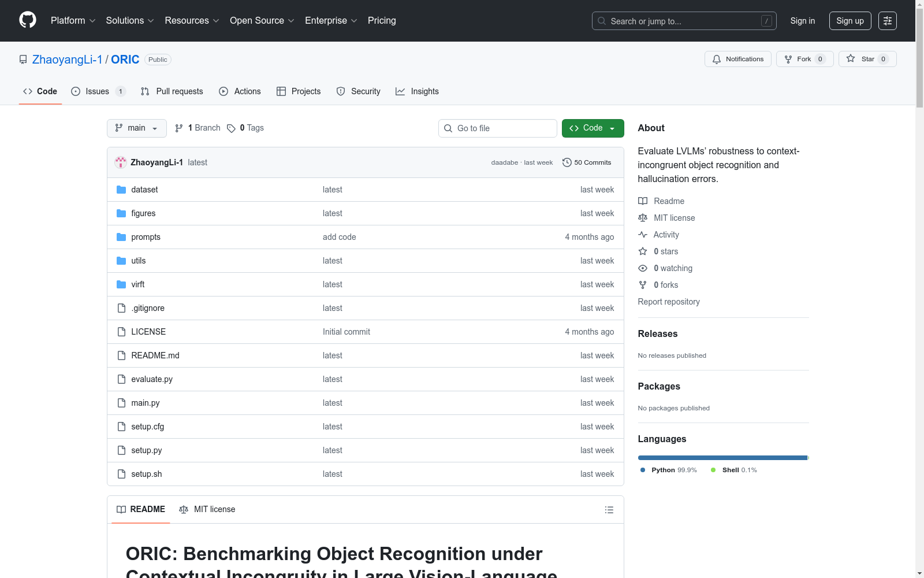Open the setup.cfg file
Viewport: 924px width, 578px height.
(148, 427)
